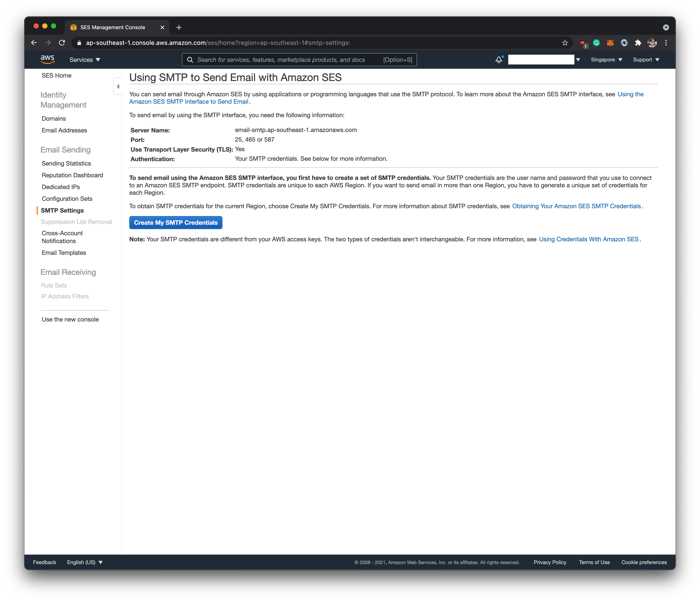Screen dimensions: 700x602
Task: Select the SES Management Console tab
Action: [x=116, y=27]
